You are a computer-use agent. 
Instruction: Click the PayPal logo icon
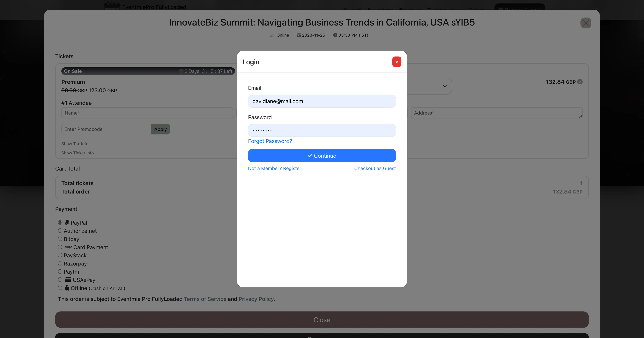click(x=67, y=223)
